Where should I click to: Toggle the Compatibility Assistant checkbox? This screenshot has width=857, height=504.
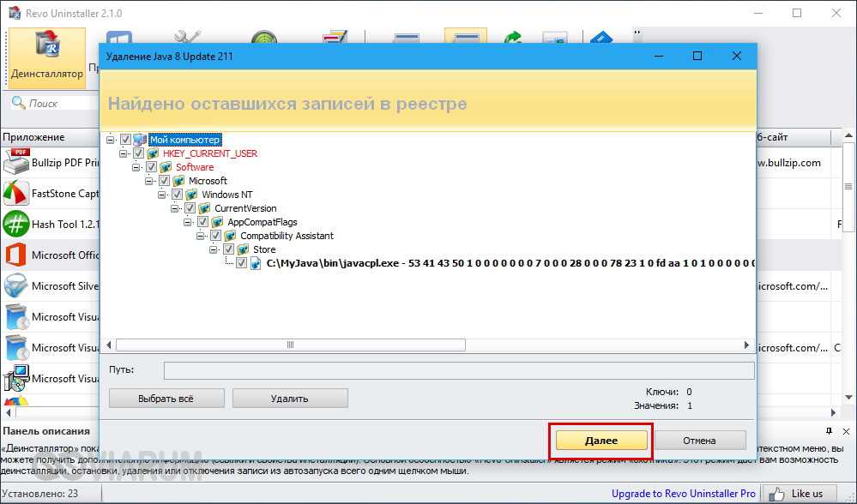coord(216,236)
